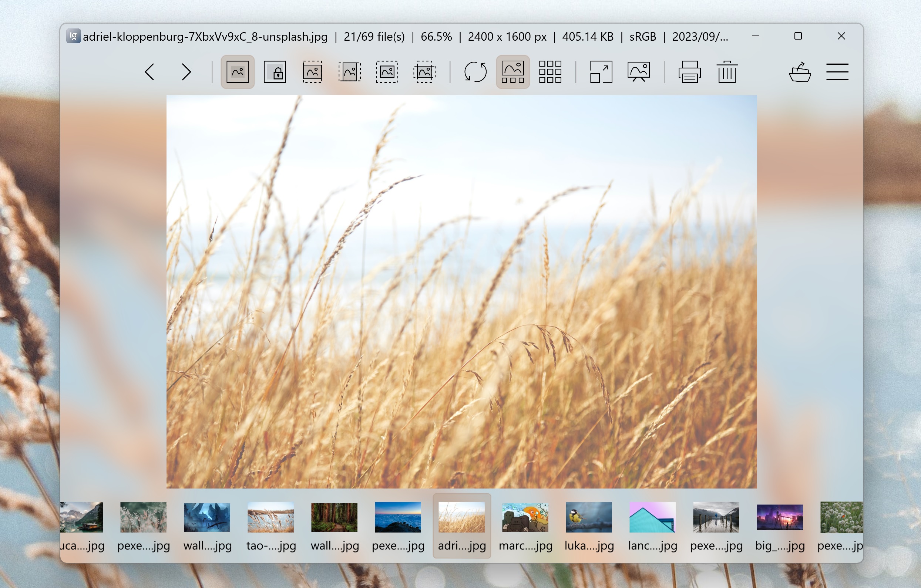Toggle the thumbnail gallery panel

pos(513,72)
